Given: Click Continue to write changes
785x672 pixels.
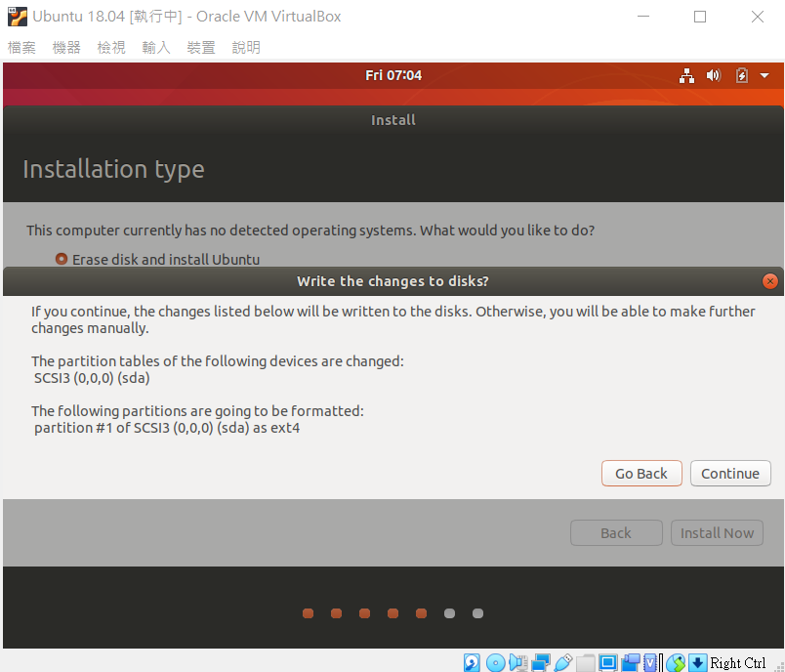Looking at the screenshot, I should 730,473.
